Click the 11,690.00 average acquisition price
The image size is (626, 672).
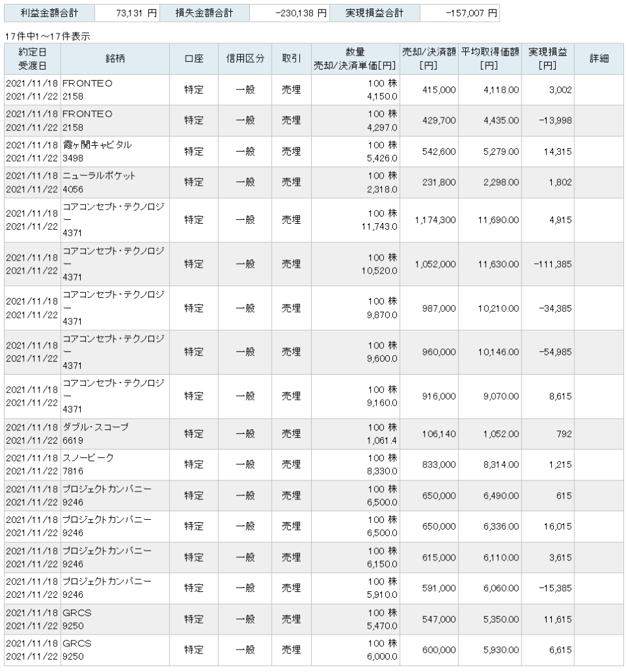click(498, 220)
